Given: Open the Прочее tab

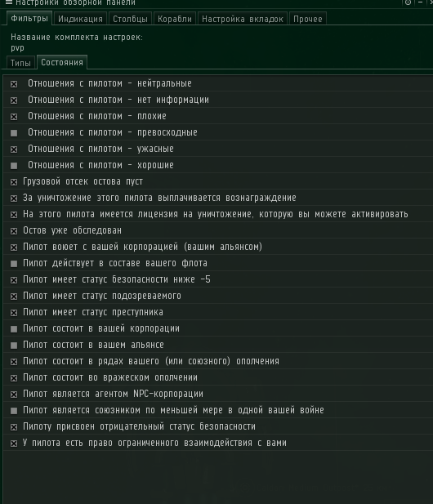Looking at the screenshot, I should 308,19.
